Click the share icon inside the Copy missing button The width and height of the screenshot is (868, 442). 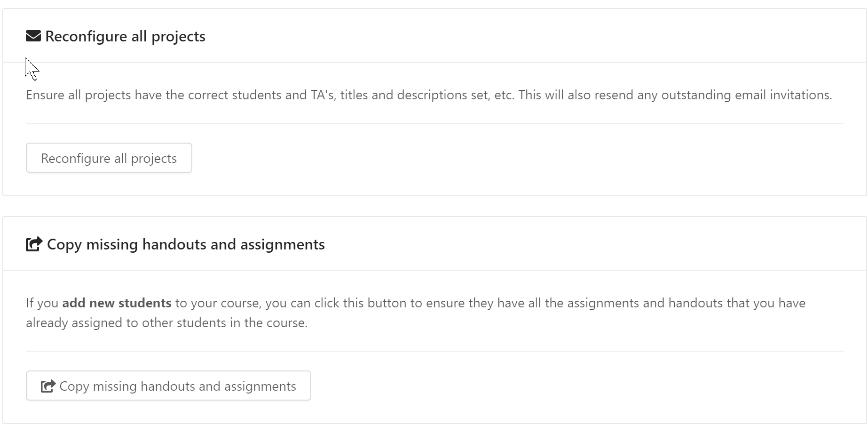(47, 386)
